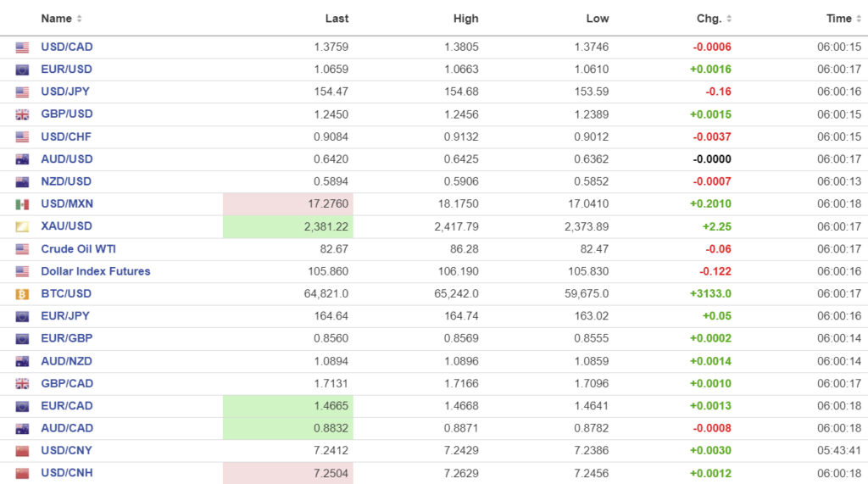The width and height of the screenshot is (868, 484).
Task: Open the Dollar Index Futures link
Action: [x=95, y=271]
